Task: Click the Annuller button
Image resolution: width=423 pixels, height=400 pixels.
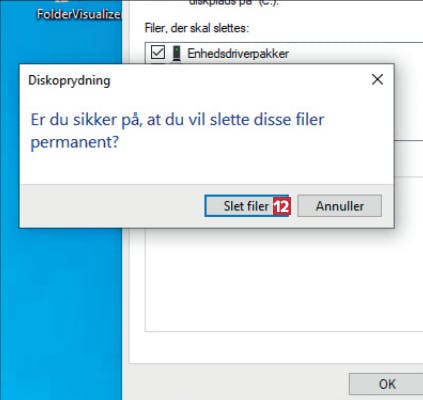Action: (x=340, y=206)
